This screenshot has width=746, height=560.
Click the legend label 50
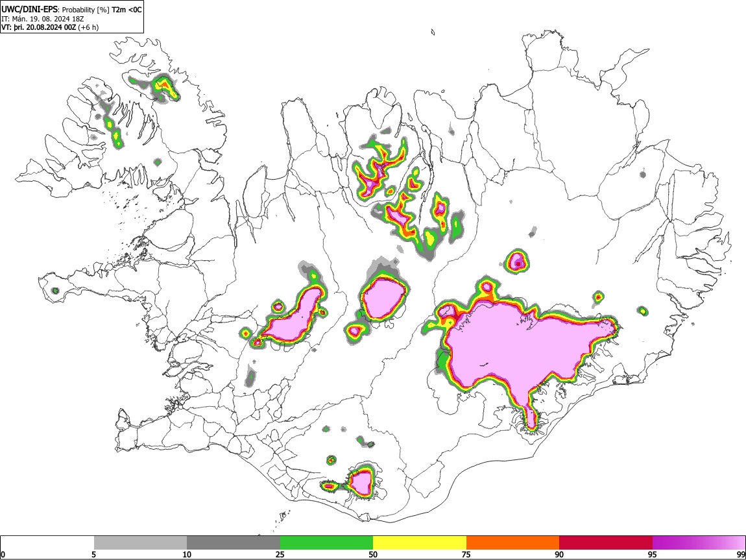[x=373, y=554]
